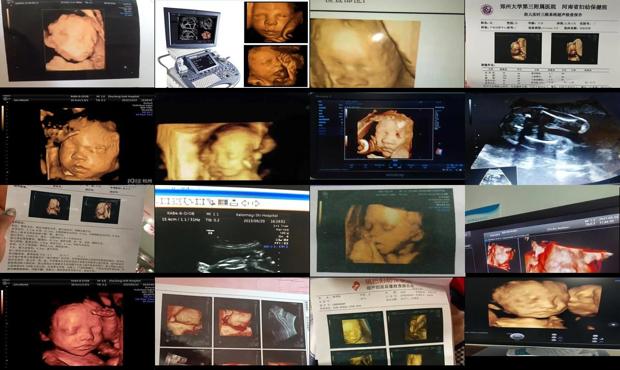
Task: Choose the blurry golden face on black background
Action: pos(232,138)
